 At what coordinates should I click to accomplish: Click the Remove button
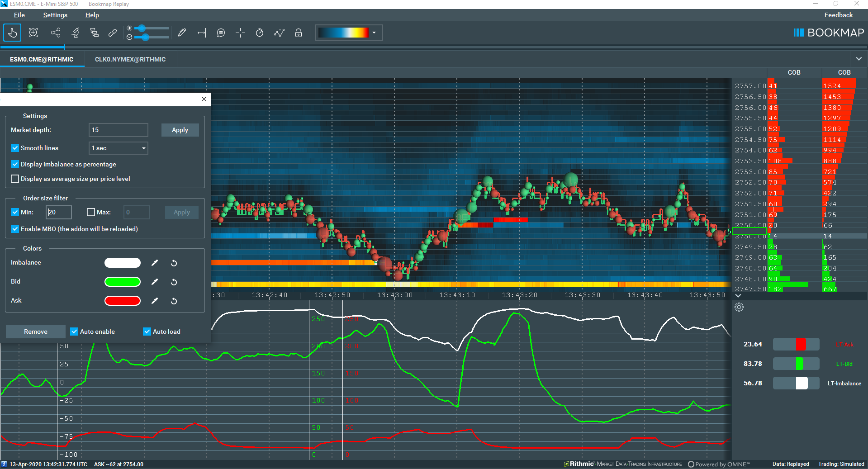(x=36, y=332)
